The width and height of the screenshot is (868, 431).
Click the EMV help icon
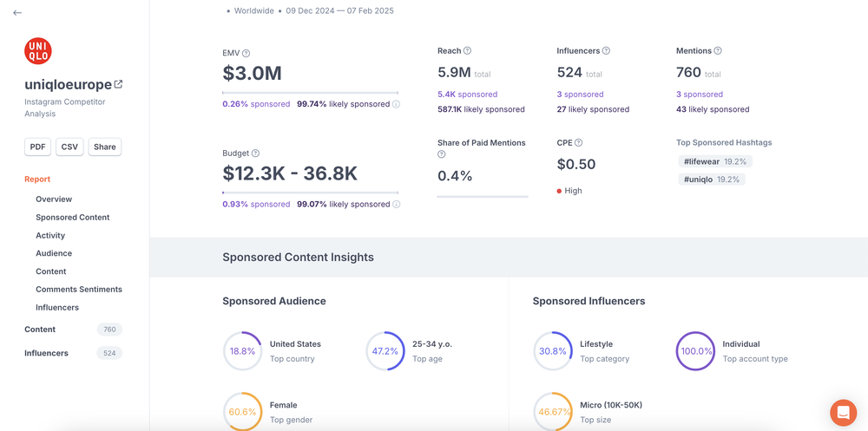click(x=247, y=53)
